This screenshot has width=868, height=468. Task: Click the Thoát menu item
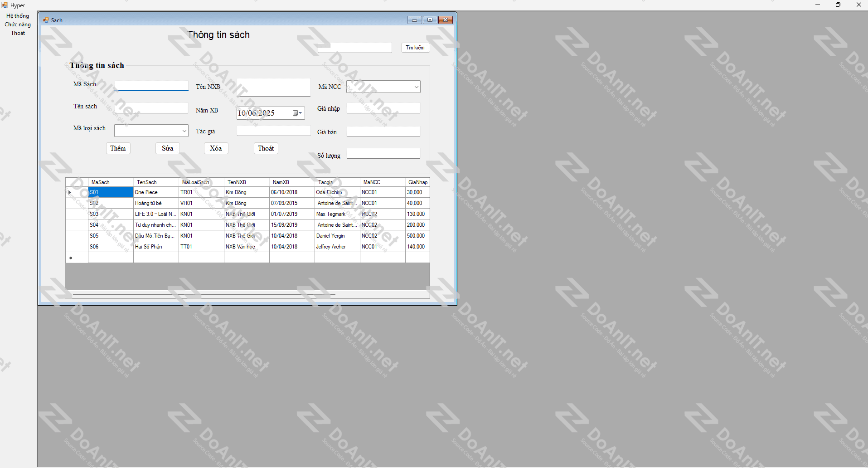18,33
